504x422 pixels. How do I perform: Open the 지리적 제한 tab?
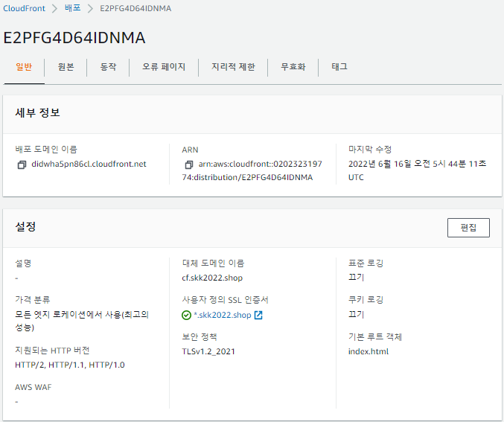click(233, 67)
